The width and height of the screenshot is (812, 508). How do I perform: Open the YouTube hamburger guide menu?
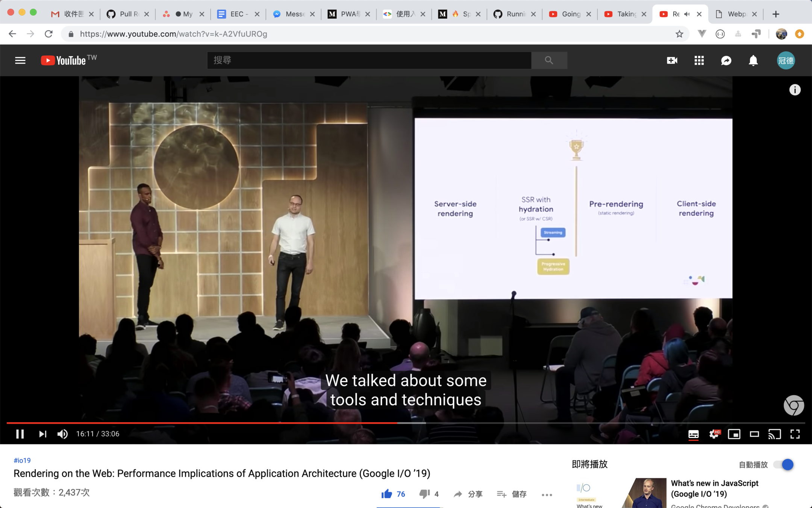(x=20, y=60)
